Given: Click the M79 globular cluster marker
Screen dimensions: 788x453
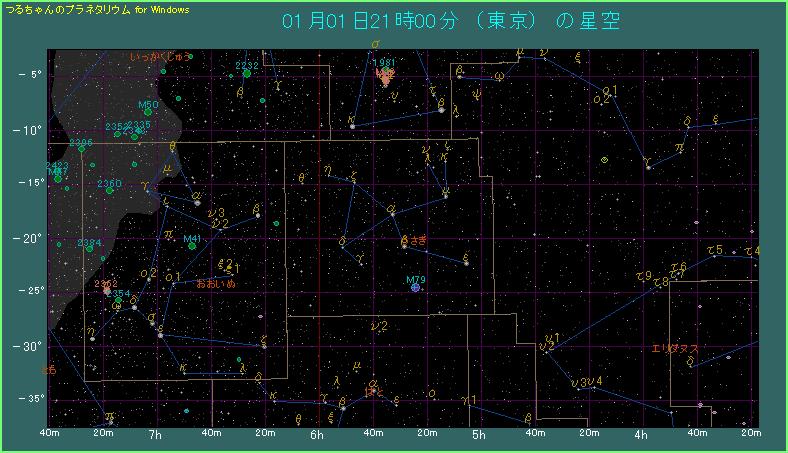Looking at the screenshot, I should click(415, 288).
